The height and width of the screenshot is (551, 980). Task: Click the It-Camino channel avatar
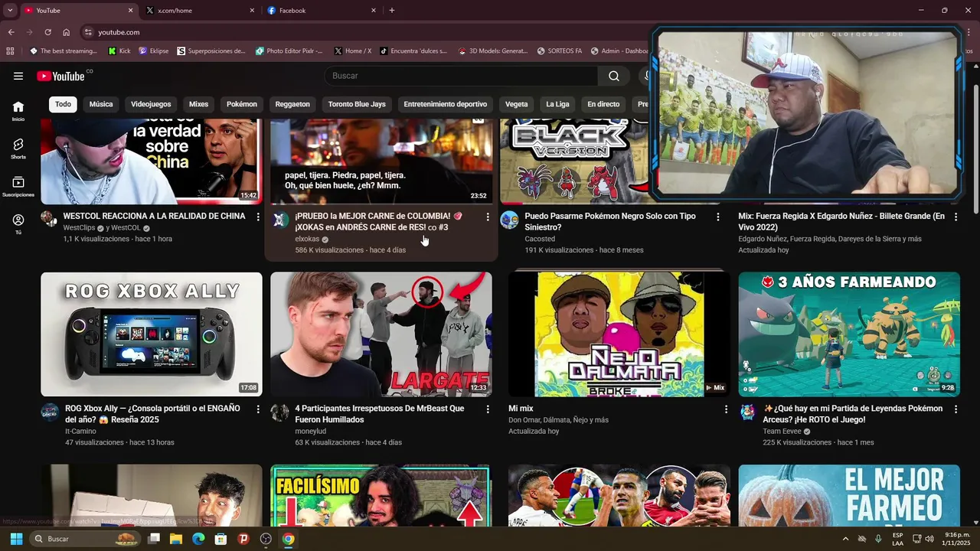pyautogui.click(x=50, y=412)
